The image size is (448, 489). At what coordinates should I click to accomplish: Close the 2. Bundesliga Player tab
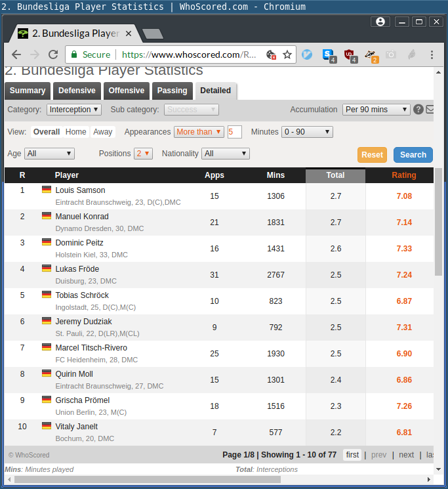tap(129, 33)
